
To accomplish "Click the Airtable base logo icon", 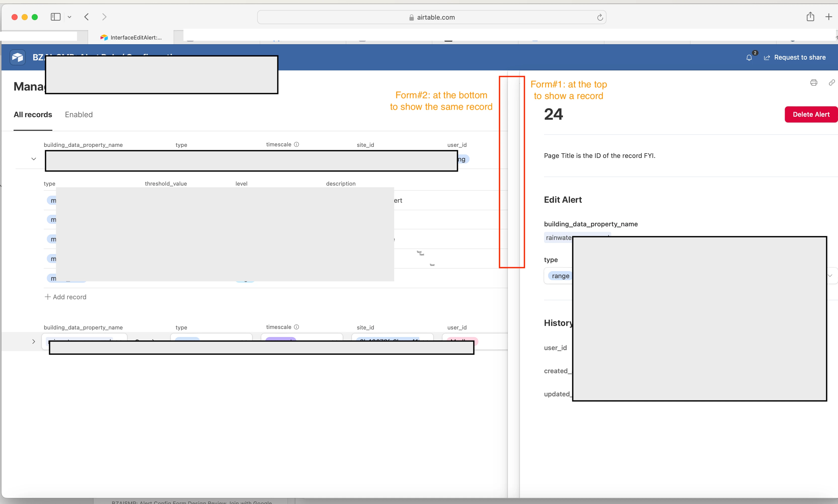I will (x=17, y=57).
